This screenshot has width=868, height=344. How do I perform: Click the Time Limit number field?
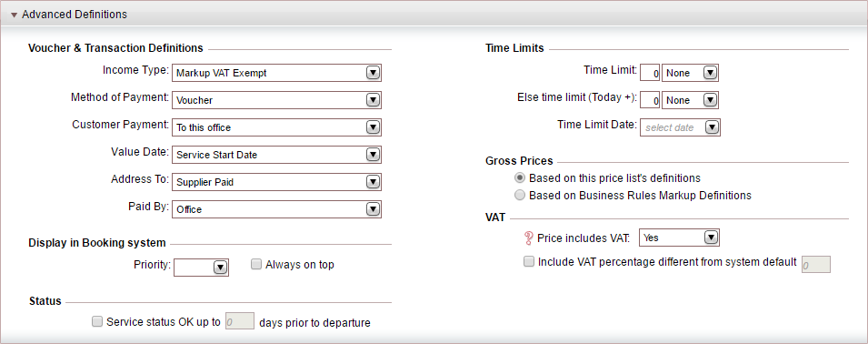tap(650, 73)
